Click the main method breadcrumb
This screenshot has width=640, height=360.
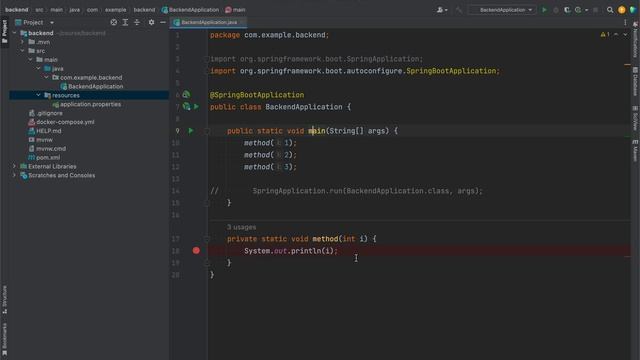coord(235,10)
